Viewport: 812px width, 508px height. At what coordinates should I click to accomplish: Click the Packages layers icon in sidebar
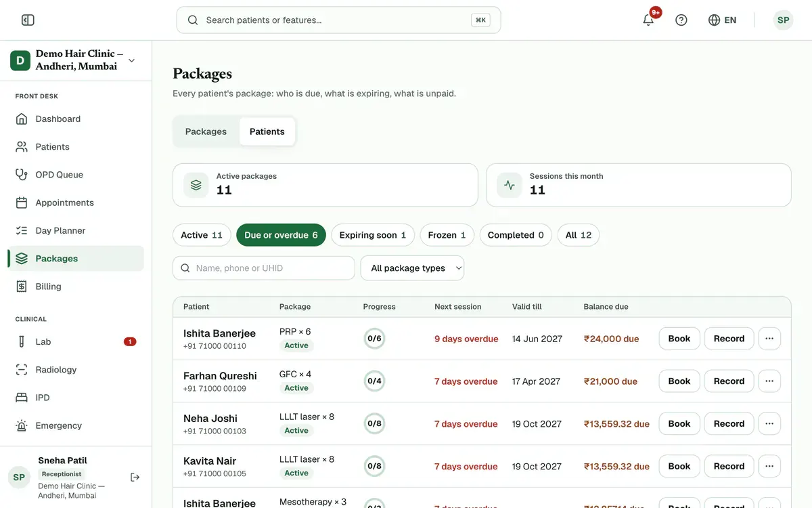tap(22, 258)
